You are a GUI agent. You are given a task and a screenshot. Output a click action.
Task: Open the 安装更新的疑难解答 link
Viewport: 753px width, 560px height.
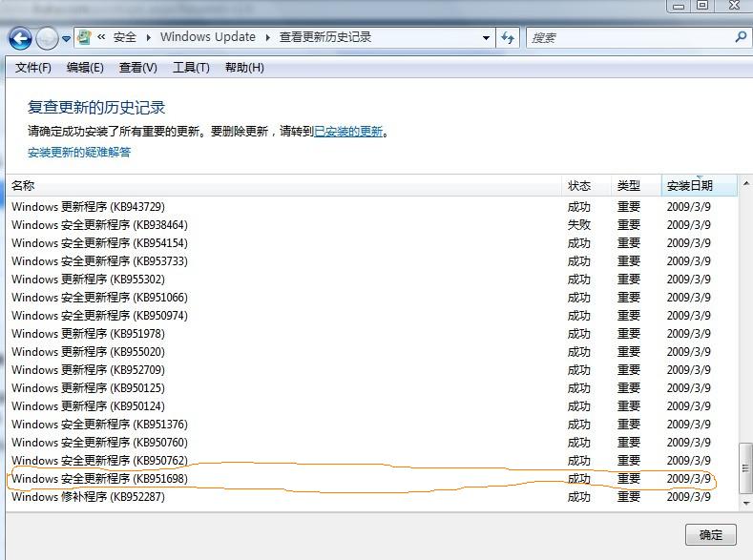tap(79, 153)
